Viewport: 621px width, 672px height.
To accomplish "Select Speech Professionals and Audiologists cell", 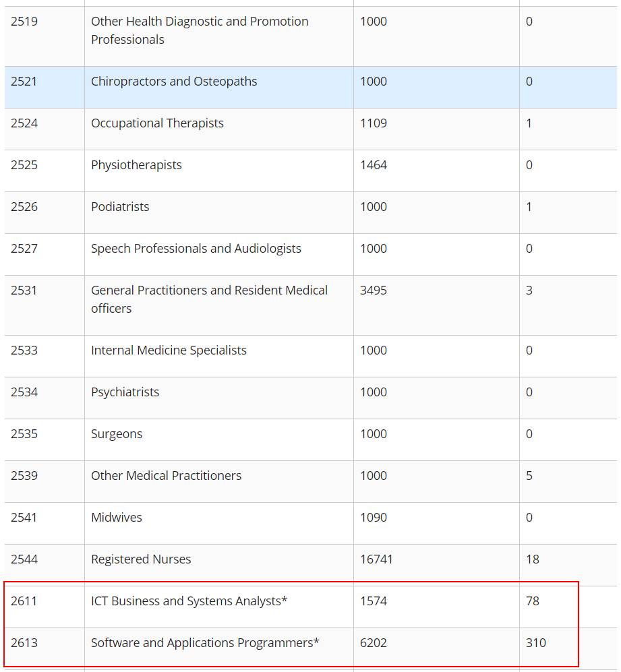I will click(x=196, y=249).
